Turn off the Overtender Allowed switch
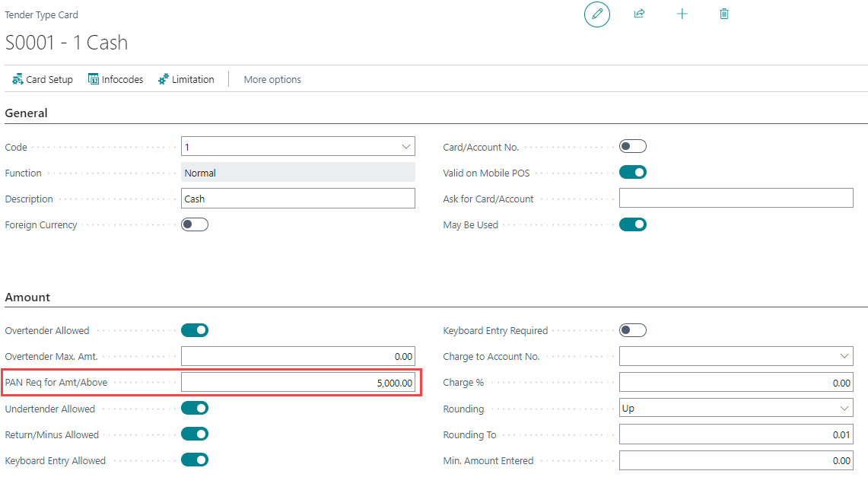Viewport: 868px width, 490px height. (x=195, y=330)
